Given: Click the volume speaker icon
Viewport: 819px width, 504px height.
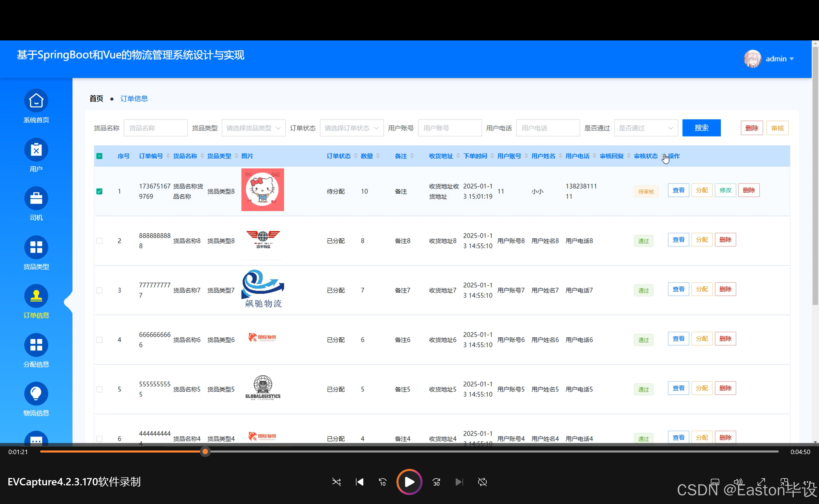Looking at the screenshot, I should point(738,482).
